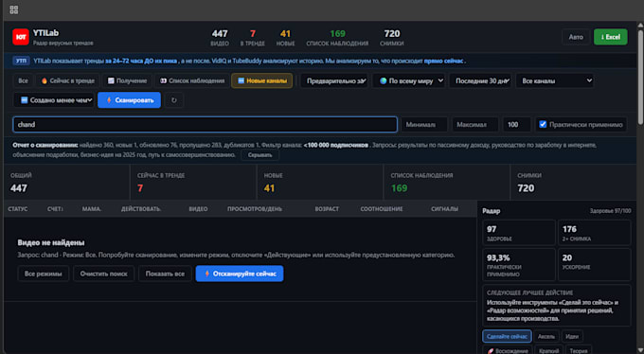Click the 176 2+ СНИМКА radar card

coord(595,233)
